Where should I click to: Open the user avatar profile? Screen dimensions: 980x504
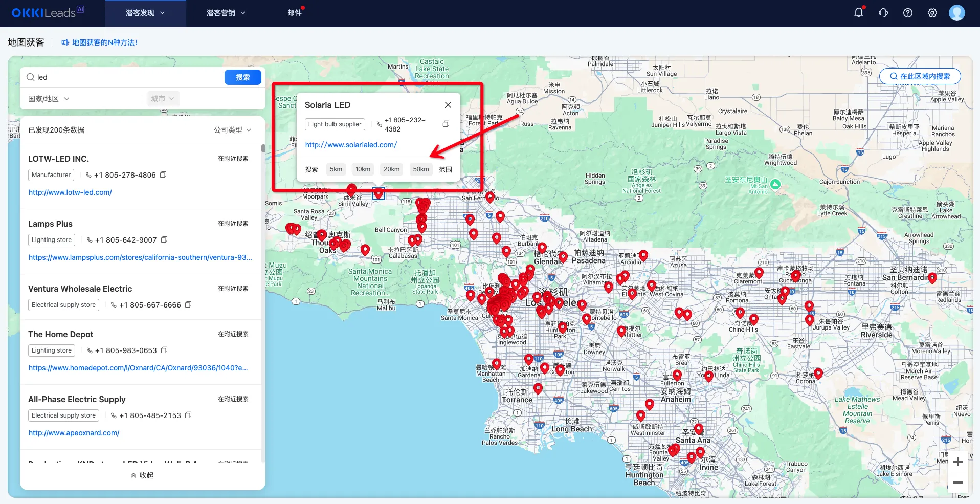coord(957,13)
